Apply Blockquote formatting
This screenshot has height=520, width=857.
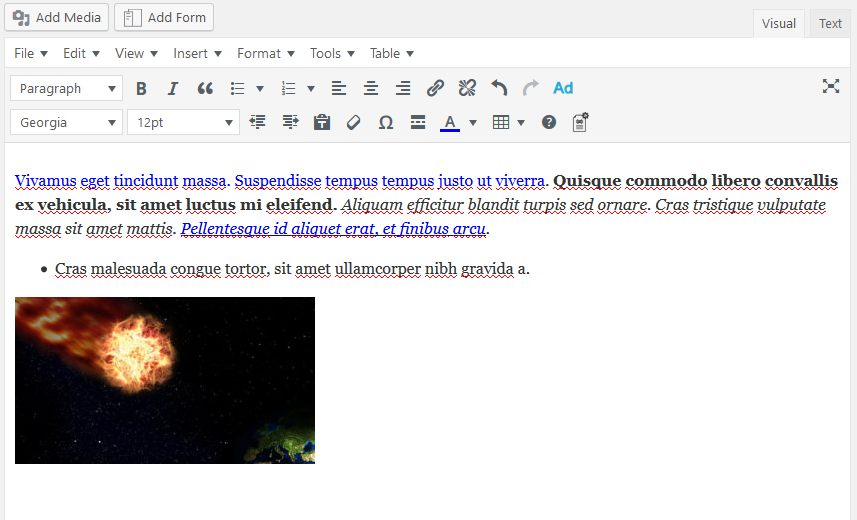(205, 88)
